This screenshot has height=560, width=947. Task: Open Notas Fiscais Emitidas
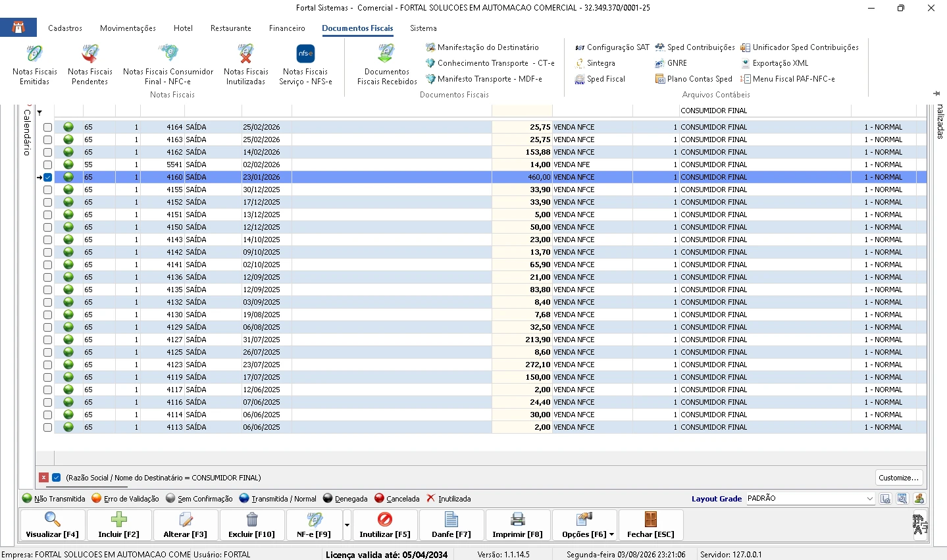pos(35,64)
